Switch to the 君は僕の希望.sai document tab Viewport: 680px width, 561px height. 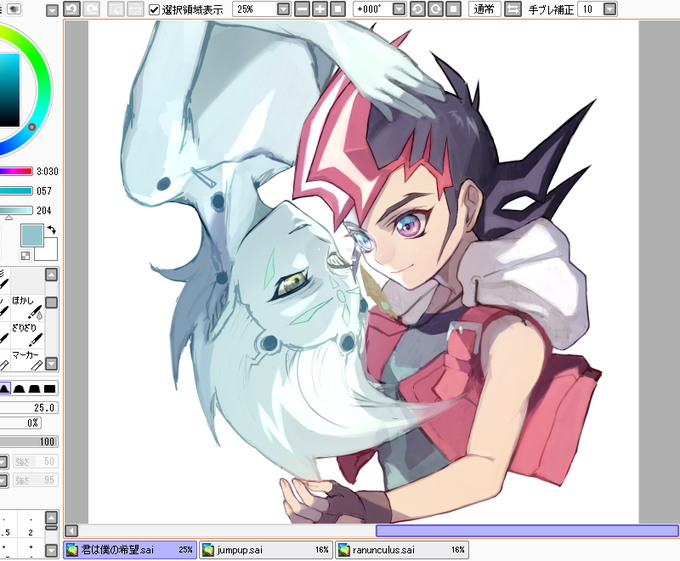pyautogui.click(x=130, y=550)
